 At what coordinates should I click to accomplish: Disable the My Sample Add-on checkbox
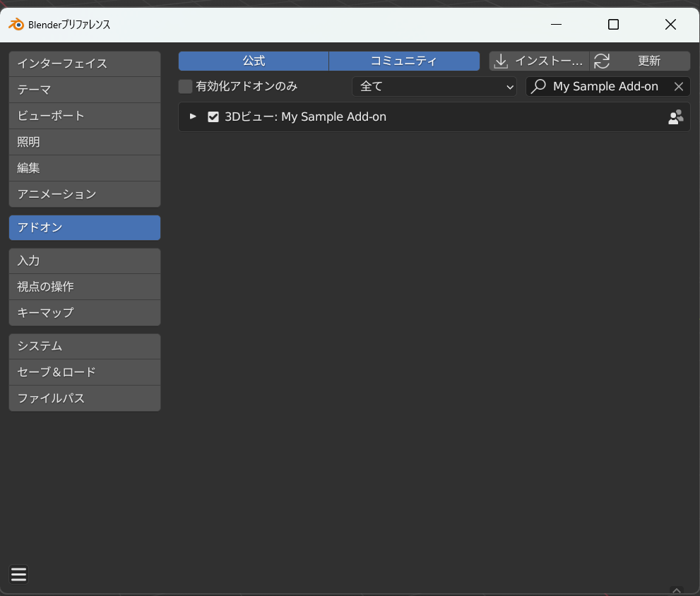click(x=213, y=117)
